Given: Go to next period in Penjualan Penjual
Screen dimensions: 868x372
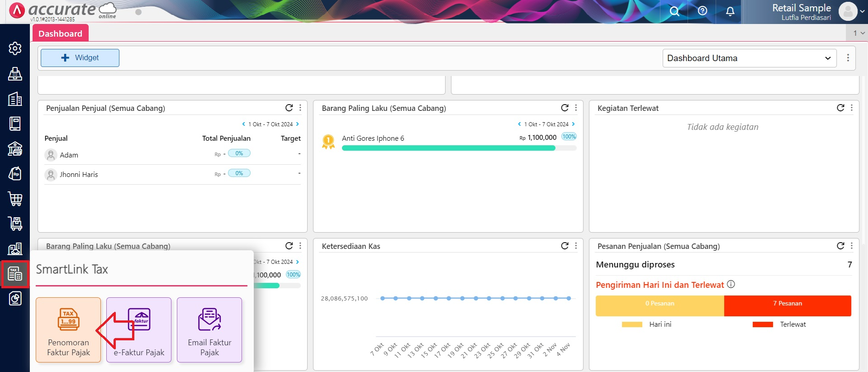Looking at the screenshot, I should pyautogui.click(x=297, y=124).
